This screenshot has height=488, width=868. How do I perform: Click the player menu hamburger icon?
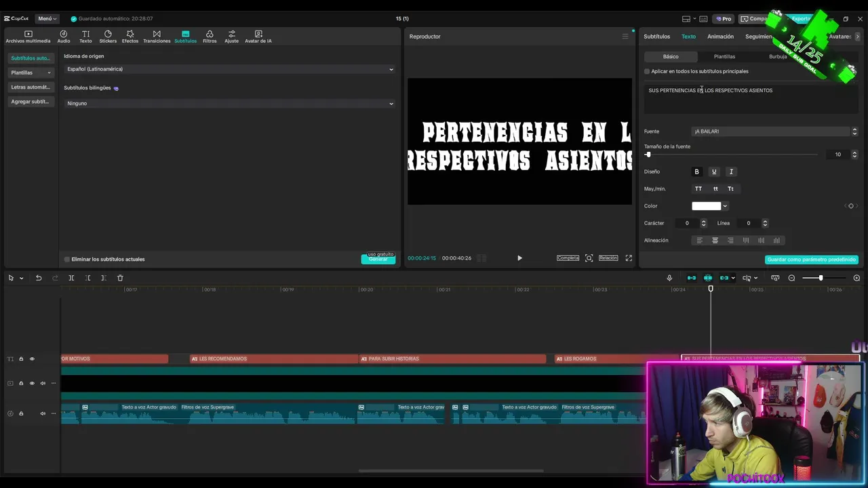coord(625,37)
